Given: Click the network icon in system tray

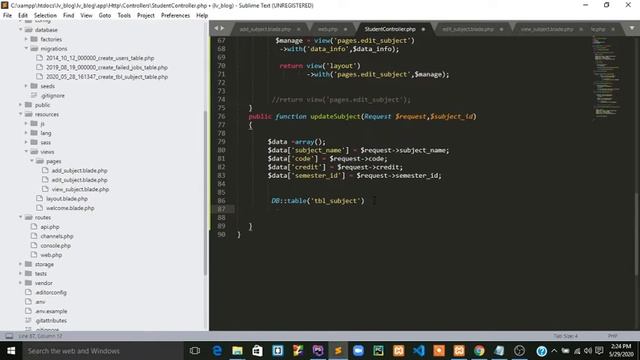Looking at the screenshot, I should 577,351.
